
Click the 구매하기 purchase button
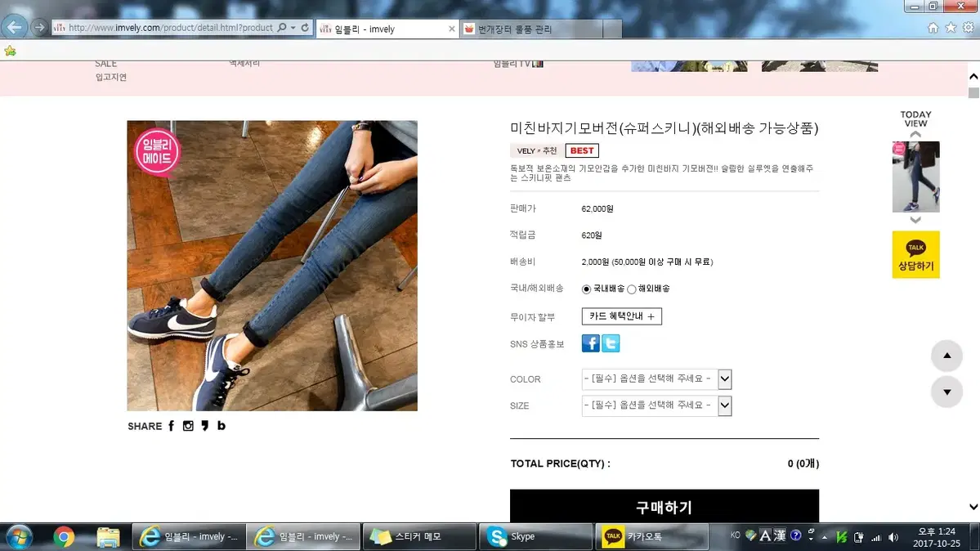664,507
